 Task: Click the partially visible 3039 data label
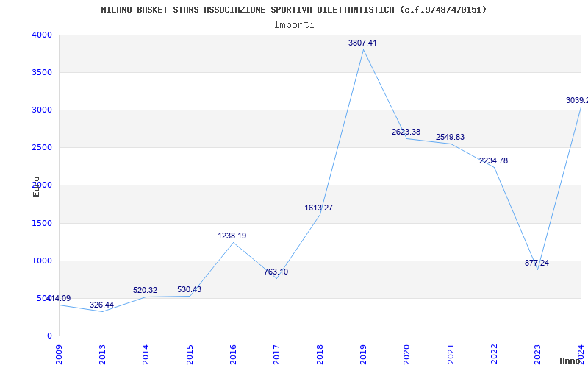(577, 100)
